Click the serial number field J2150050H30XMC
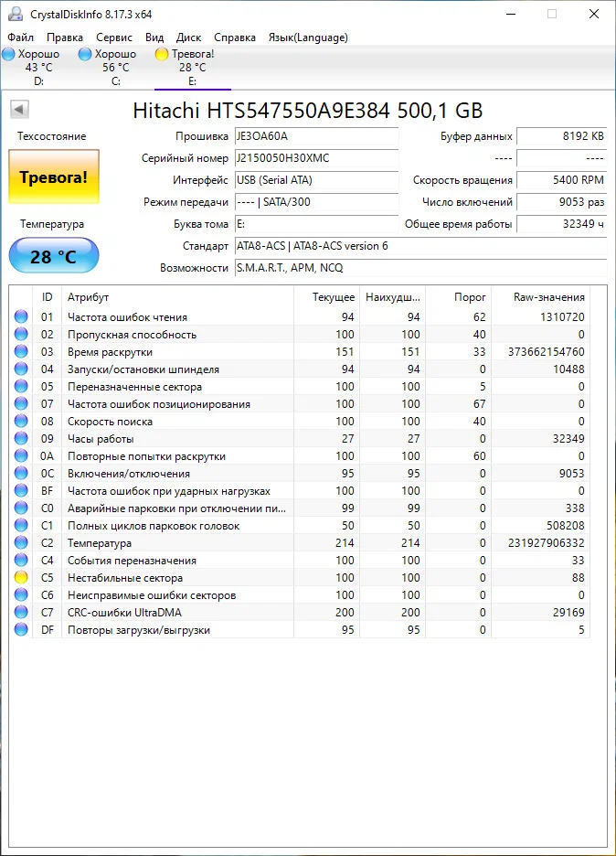616x856 pixels. 316,158
